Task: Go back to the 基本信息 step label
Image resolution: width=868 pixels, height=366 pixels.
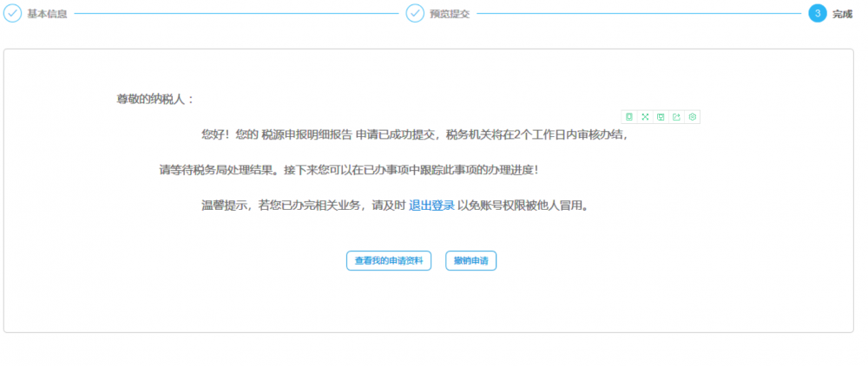Action: point(48,15)
